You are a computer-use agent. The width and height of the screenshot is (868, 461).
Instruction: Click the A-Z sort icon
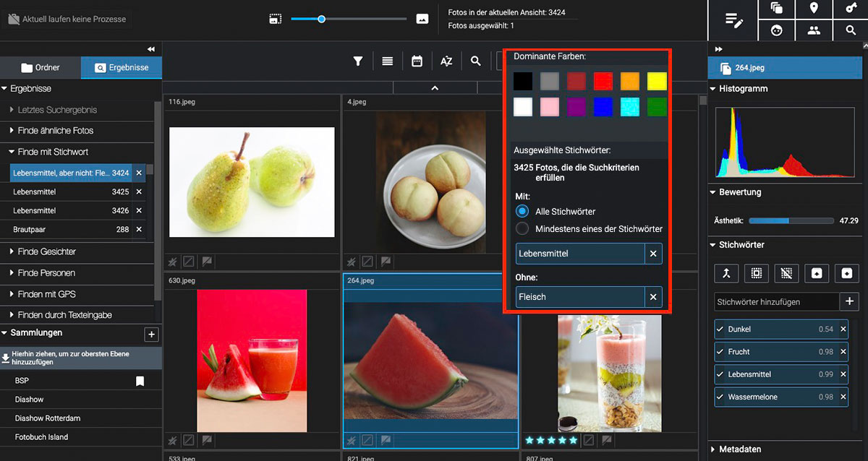[446, 61]
